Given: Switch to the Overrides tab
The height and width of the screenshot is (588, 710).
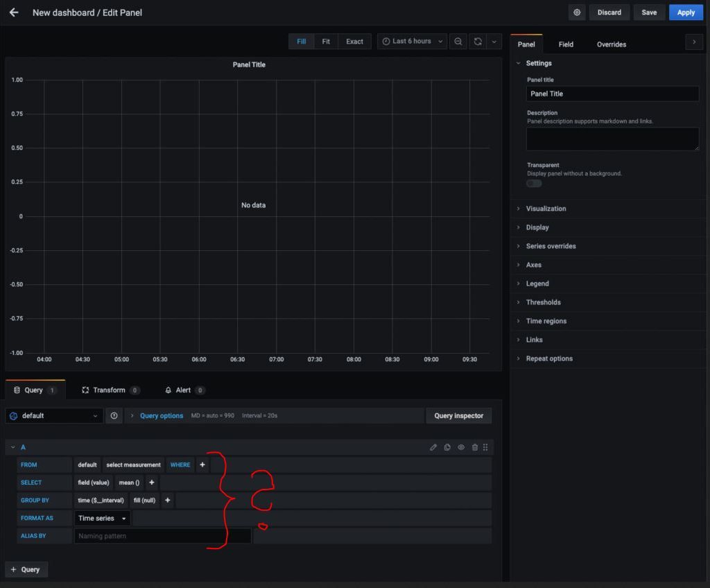Looking at the screenshot, I should pyautogui.click(x=612, y=44).
